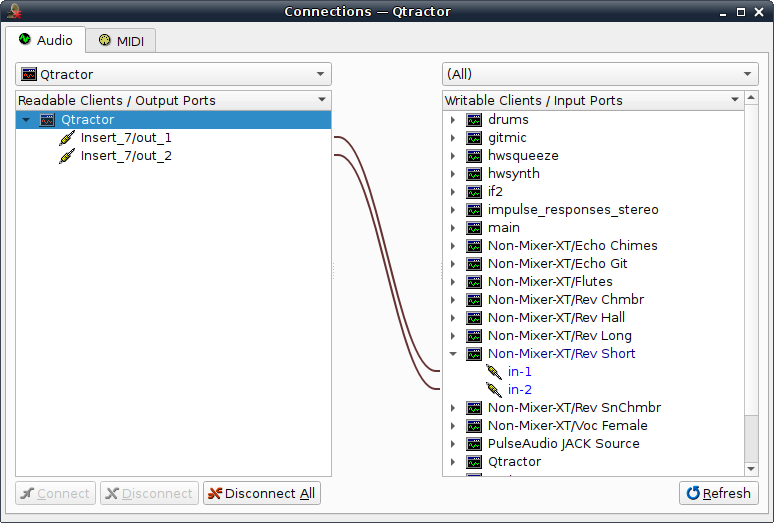Click the Flutes client icon
Viewport: 774px width, 523px height.
click(x=474, y=282)
